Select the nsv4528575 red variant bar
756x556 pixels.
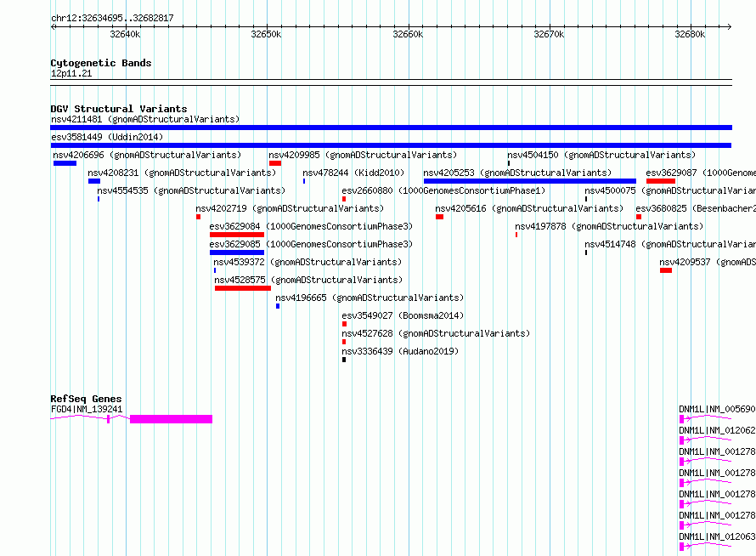(243, 288)
